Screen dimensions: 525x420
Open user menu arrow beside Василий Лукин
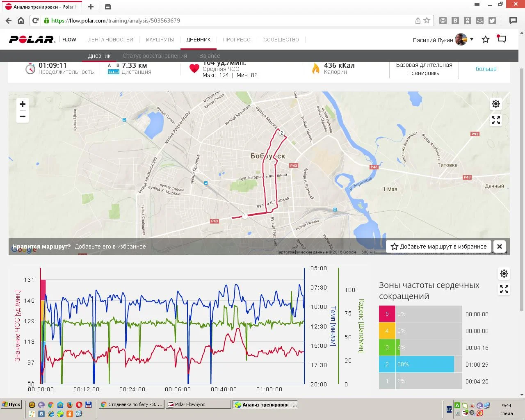(472, 39)
